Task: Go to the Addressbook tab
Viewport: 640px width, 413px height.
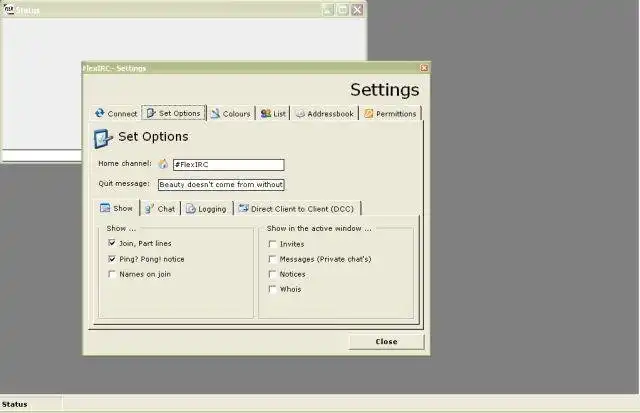Action: click(x=324, y=113)
